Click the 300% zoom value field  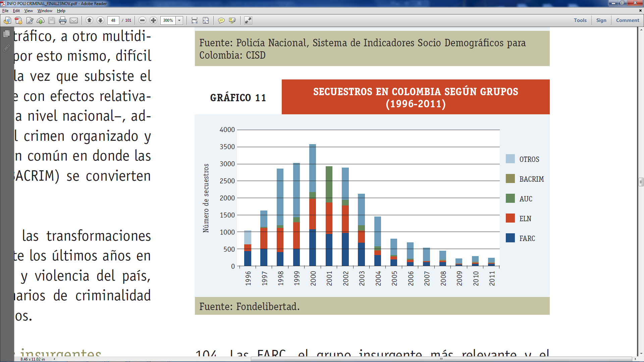pos(168,20)
